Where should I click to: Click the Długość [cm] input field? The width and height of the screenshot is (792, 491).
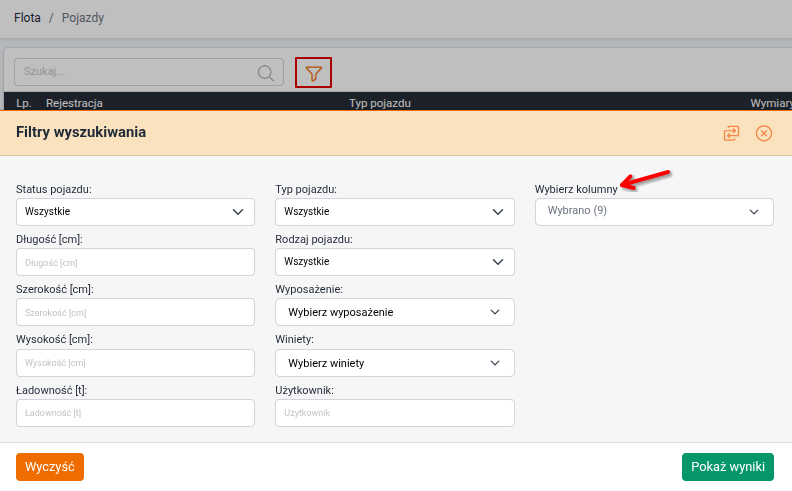pyautogui.click(x=135, y=262)
